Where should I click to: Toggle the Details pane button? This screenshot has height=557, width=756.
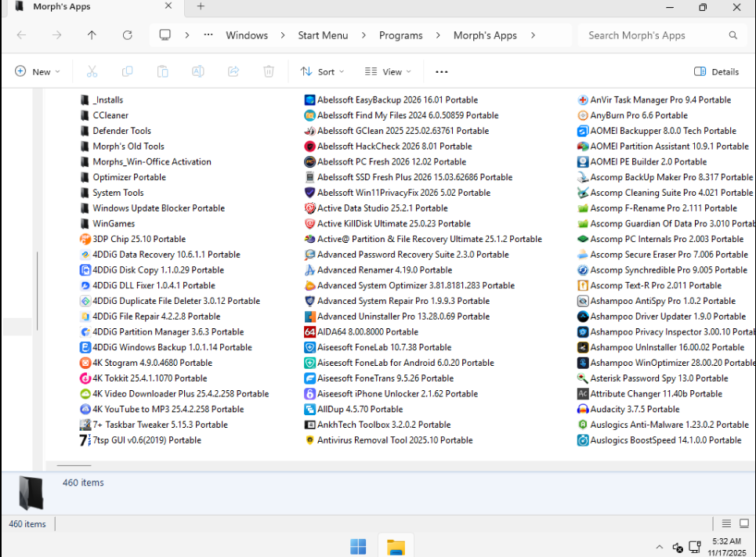tap(716, 71)
